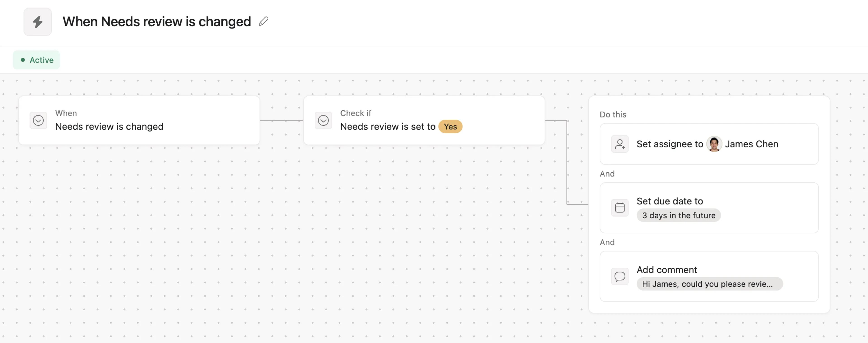Image resolution: width=868 pixels, height=343 pixels.
Task: Click the assignee person-plus icon
Action: [620, 144]
